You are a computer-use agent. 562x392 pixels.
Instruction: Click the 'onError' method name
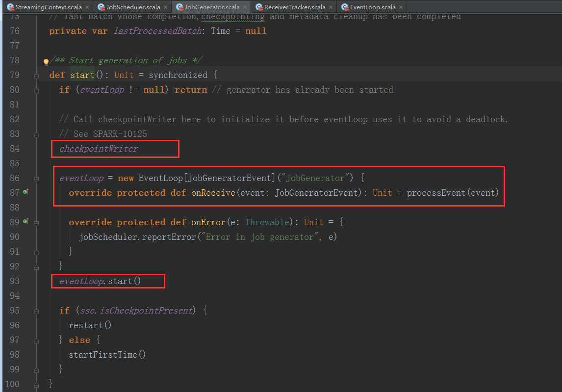point(208,222)
